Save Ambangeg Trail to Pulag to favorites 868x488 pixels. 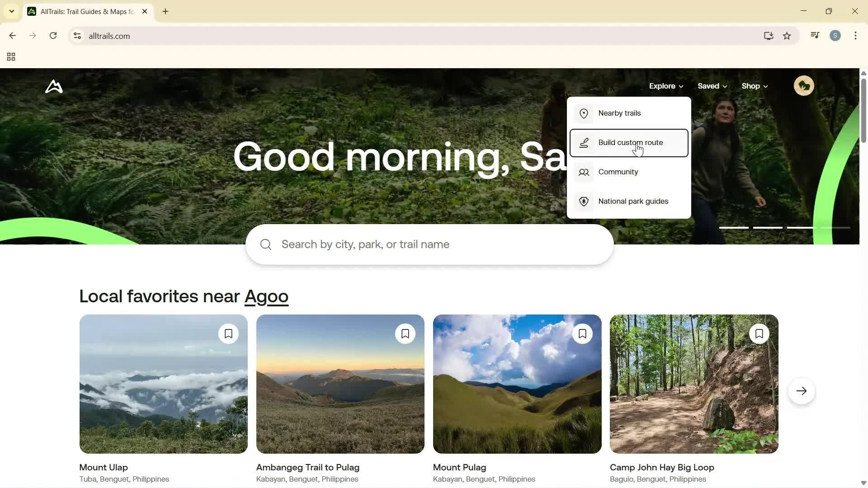click(405, 333)
